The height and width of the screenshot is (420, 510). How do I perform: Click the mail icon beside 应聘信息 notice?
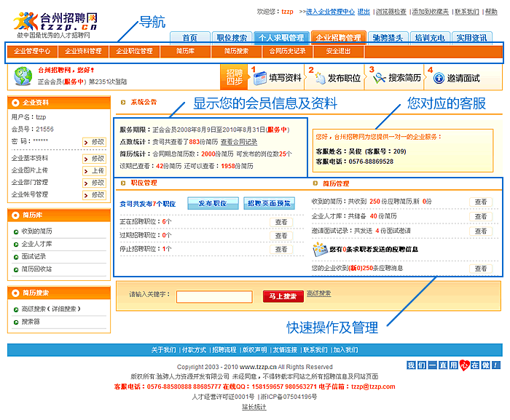click(320, 250)
